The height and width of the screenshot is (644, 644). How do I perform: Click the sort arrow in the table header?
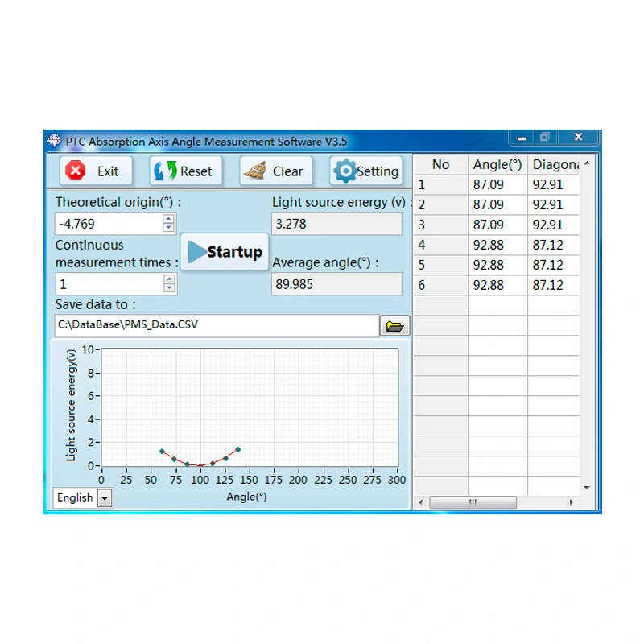(587, 164)
